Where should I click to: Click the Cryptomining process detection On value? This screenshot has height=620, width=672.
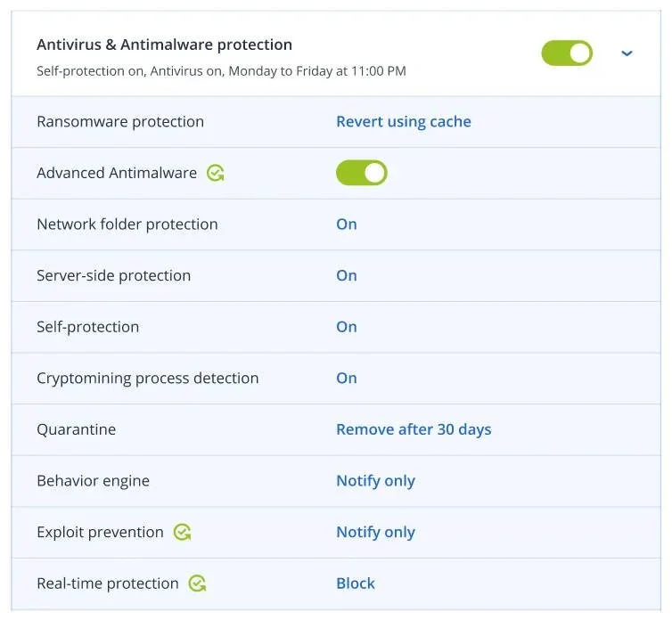[x=346, y=379]
